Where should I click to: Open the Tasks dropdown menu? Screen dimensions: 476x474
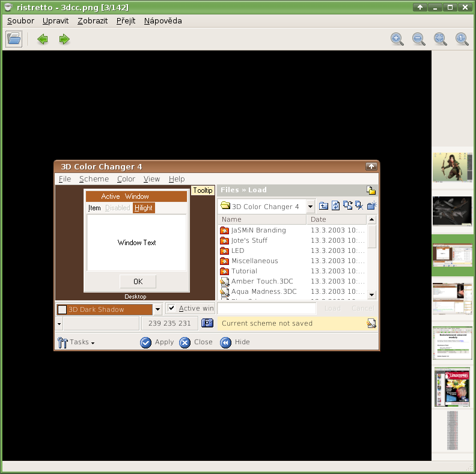pos(76,342)
